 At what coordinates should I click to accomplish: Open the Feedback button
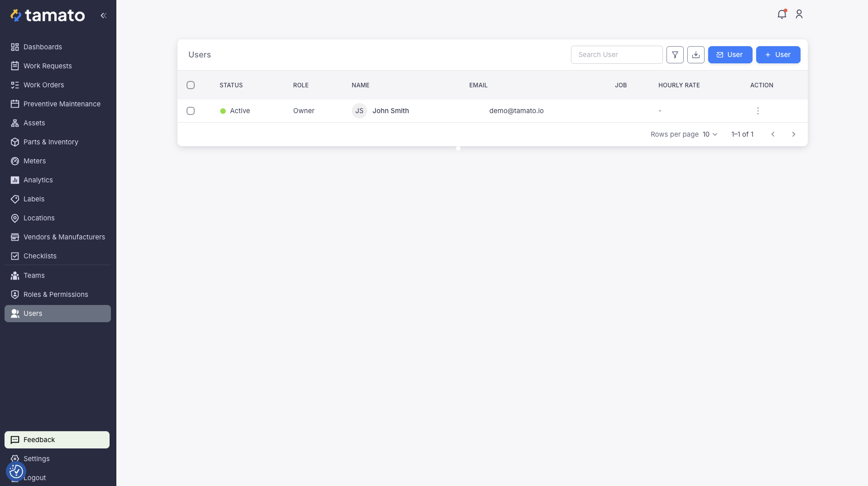(57, 440)
